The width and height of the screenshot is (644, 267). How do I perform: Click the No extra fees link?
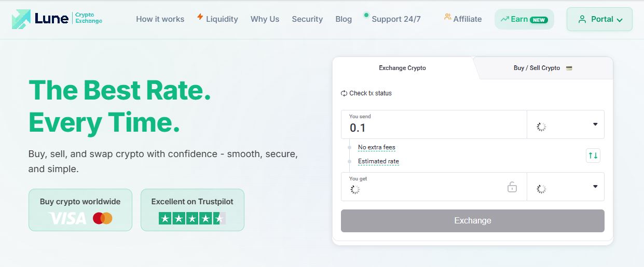pos(377,147)
